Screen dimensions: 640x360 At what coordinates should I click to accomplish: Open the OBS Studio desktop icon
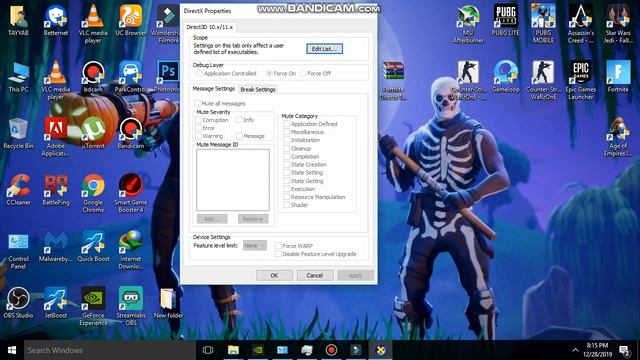(x=18, y=303)
